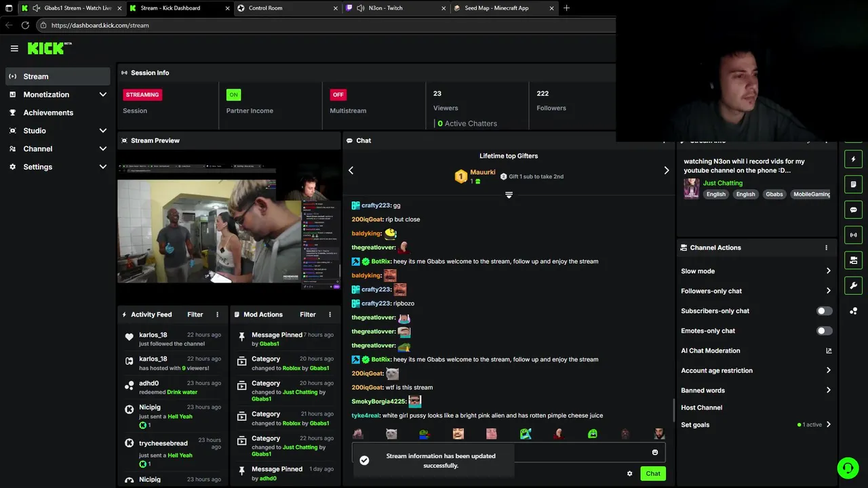Open the hamburger menu beside the Kick logo
This screenshot has height=488, width=868.
point(14,48)
